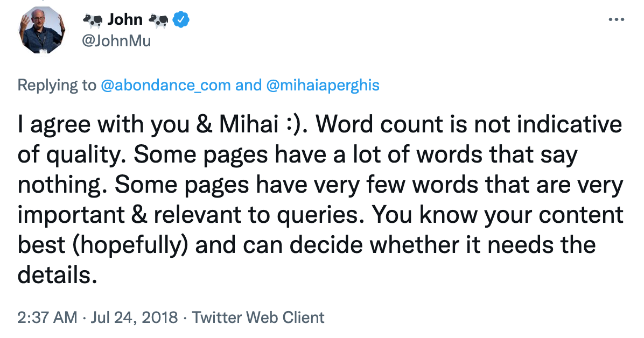Viewport: 644px width, 338px height.
Task: Click the blue verified checkmark badge
Action: point(181,19)
